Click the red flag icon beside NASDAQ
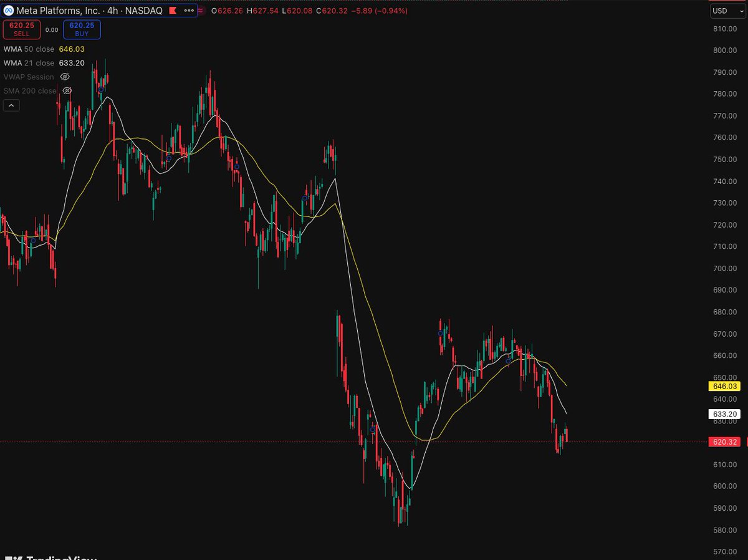 [x=173, y=11]
